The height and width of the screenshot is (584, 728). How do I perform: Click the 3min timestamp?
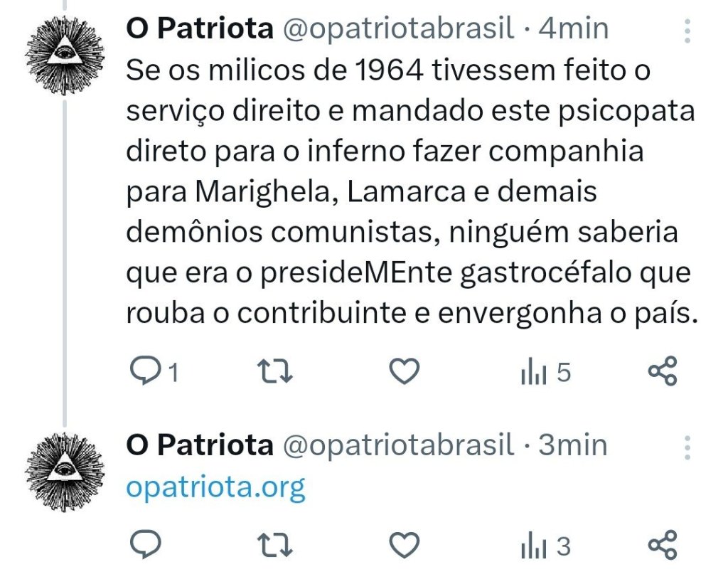tap(573, 445)
